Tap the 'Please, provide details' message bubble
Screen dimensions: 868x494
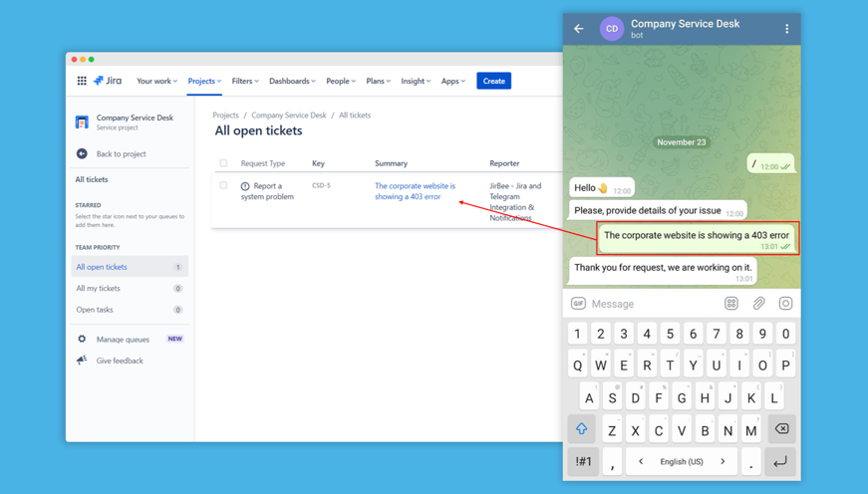[658, 211]
